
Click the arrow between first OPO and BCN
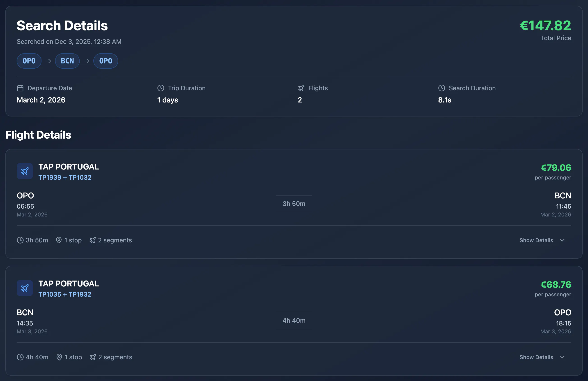tap(48, 61)
